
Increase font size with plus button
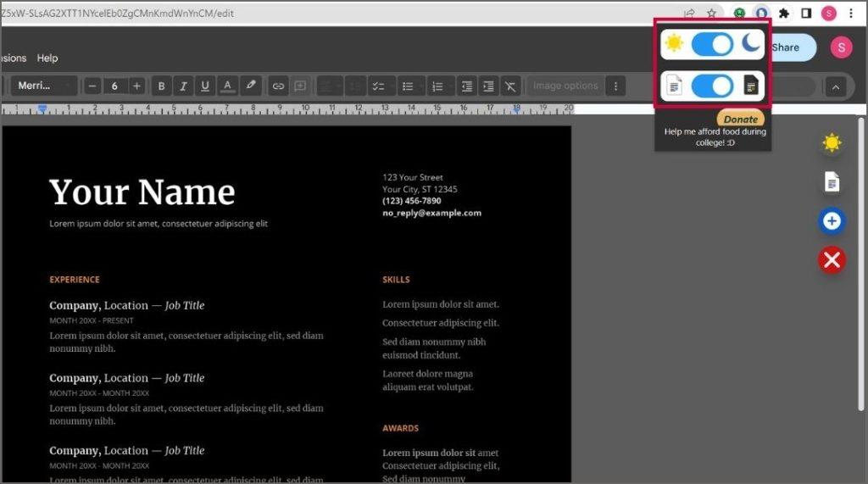coord(136,86)
